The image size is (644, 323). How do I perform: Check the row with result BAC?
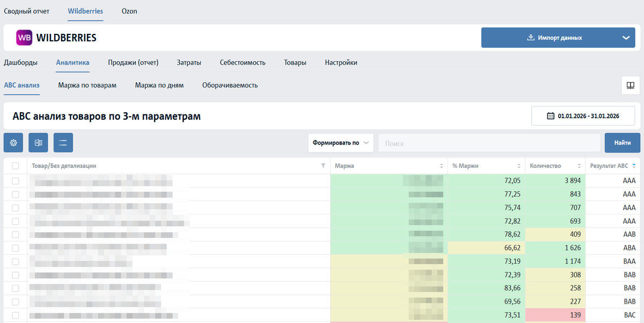tap(15, 315)
